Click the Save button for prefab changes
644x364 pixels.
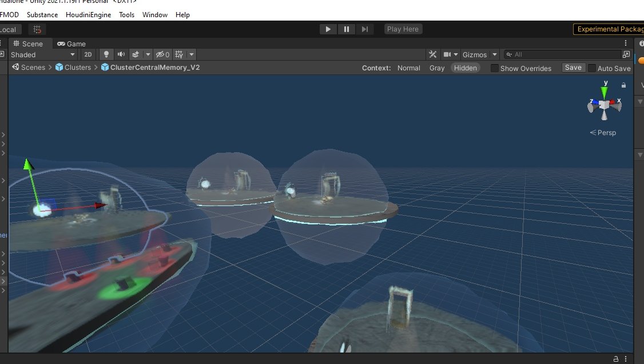(573, 67)
